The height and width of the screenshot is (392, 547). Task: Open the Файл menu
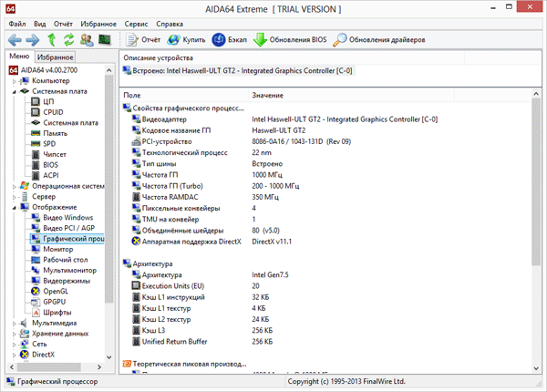[17, 24]
